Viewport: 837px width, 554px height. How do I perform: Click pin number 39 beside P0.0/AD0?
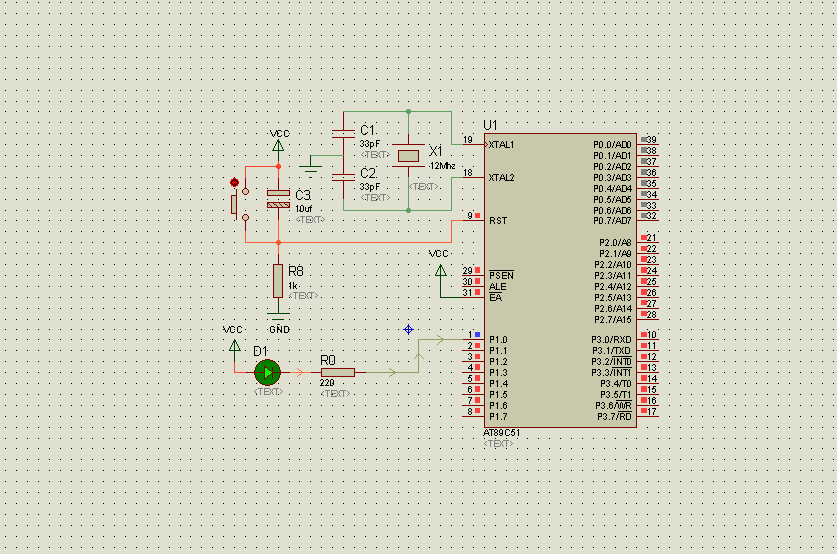click(652, 140)
